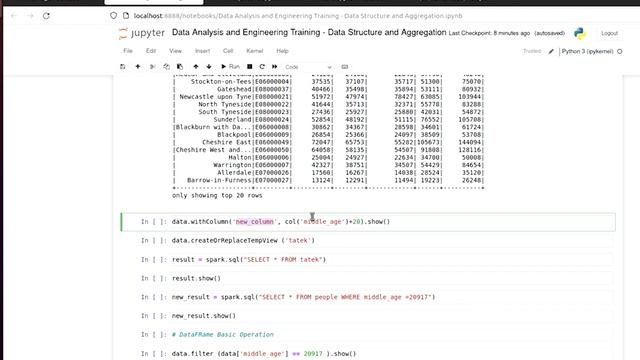Insert cell below with plus icon
Screen dimensions: 640x360
[138, 67]
